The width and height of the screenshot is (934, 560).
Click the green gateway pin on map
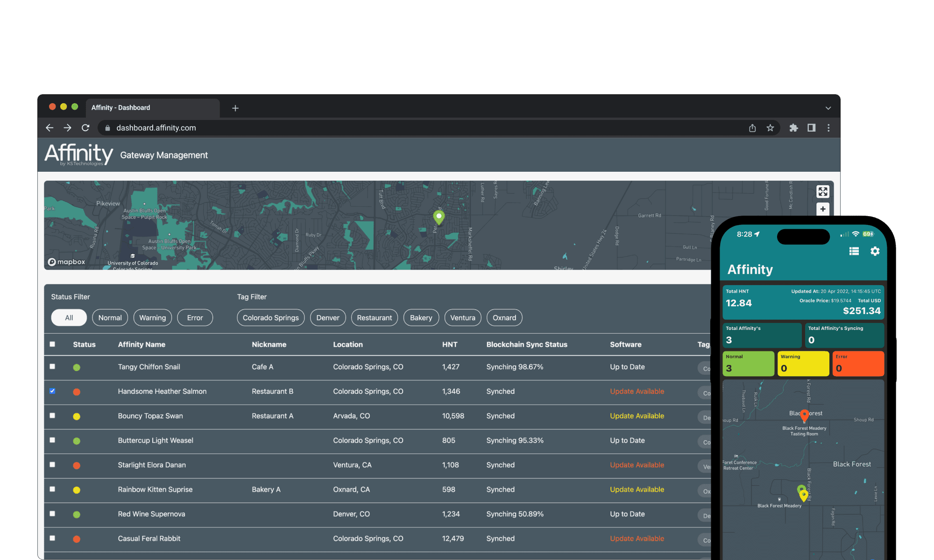tap(439, 217)
